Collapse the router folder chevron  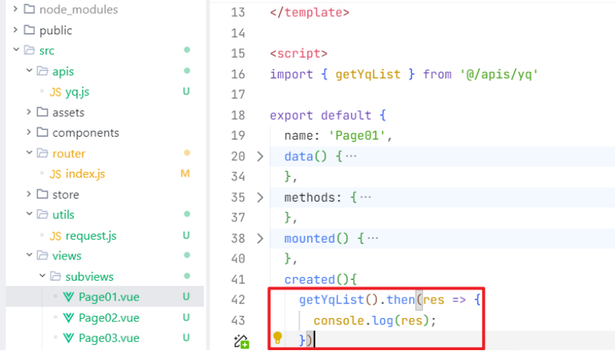[29, 153]
